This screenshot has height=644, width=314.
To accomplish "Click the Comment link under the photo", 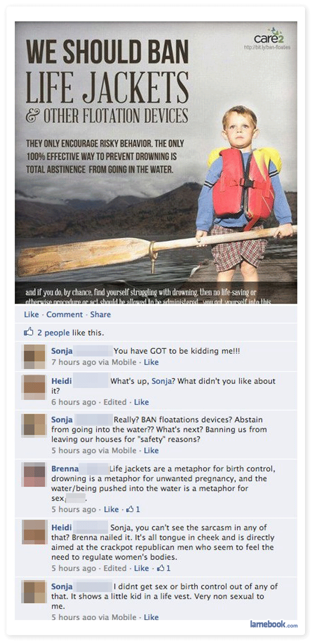I will 64,314.
